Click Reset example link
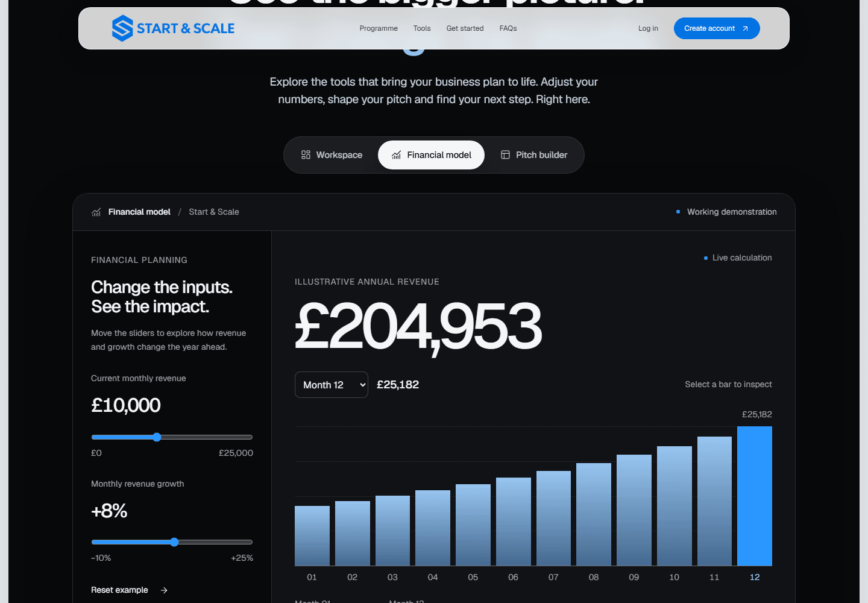The width and height of the screenshot is (868, 603). coord(119,590)
